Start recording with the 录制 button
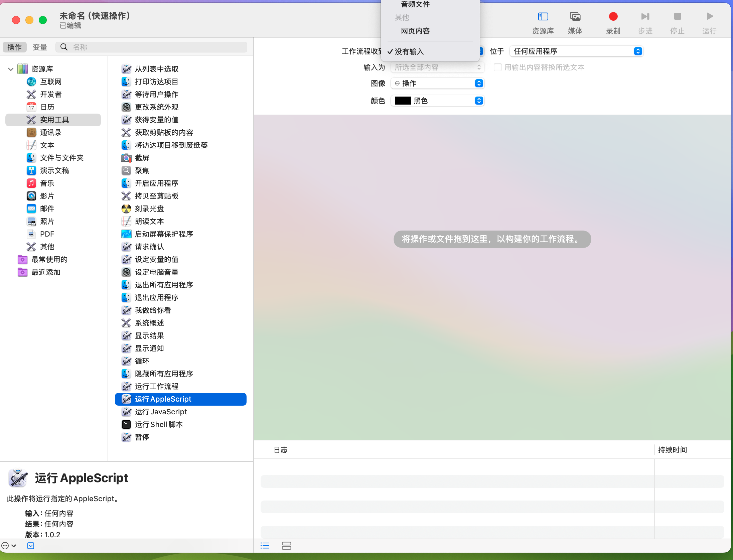The height and width of the screenshot is (560, 733). point(613,17)
